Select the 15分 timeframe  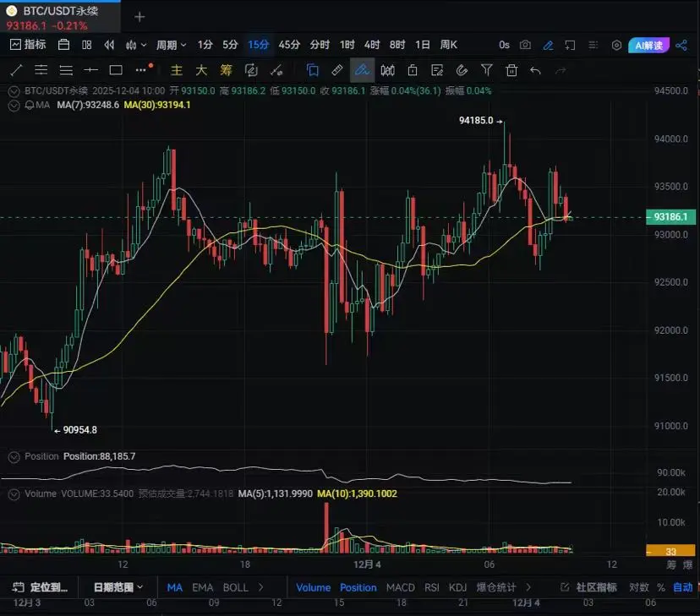tap(259, 45)
